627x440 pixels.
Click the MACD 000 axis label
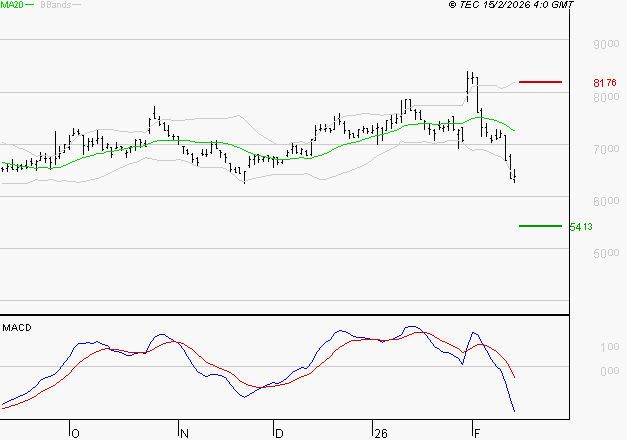pyautogui.click(x=610, y=371)
